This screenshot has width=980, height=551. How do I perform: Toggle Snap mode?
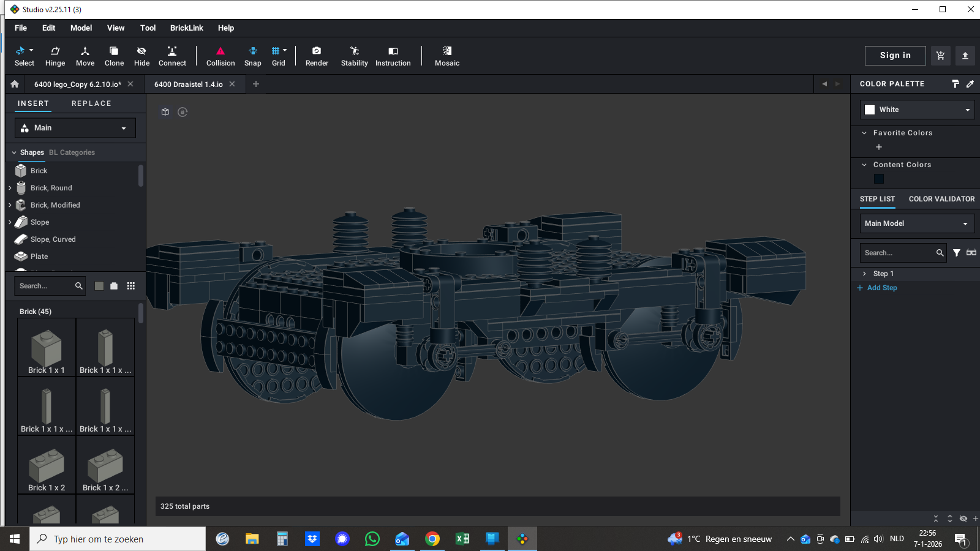[x=252, y=56]
